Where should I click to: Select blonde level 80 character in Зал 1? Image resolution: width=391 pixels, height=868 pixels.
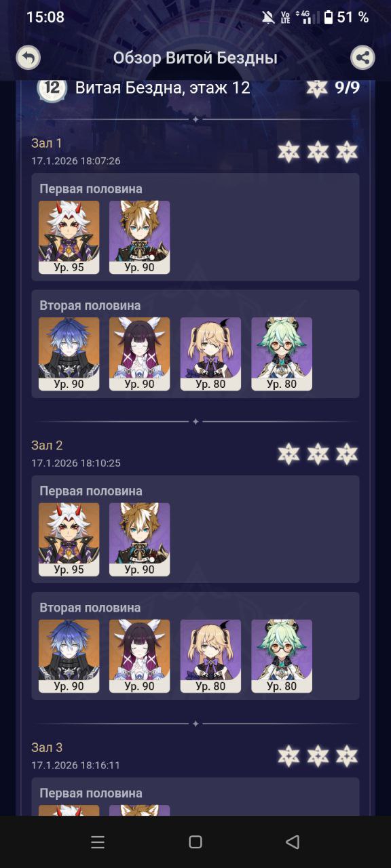210,354
